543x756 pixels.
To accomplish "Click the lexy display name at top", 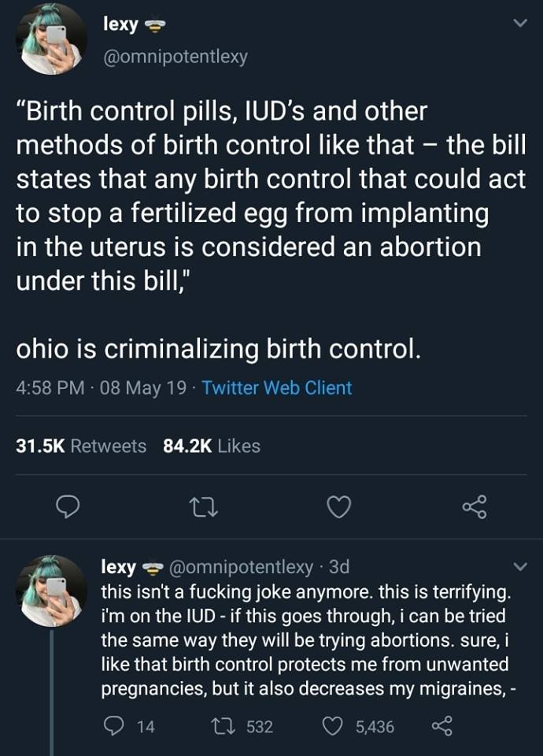I will (x=120, y=24).
